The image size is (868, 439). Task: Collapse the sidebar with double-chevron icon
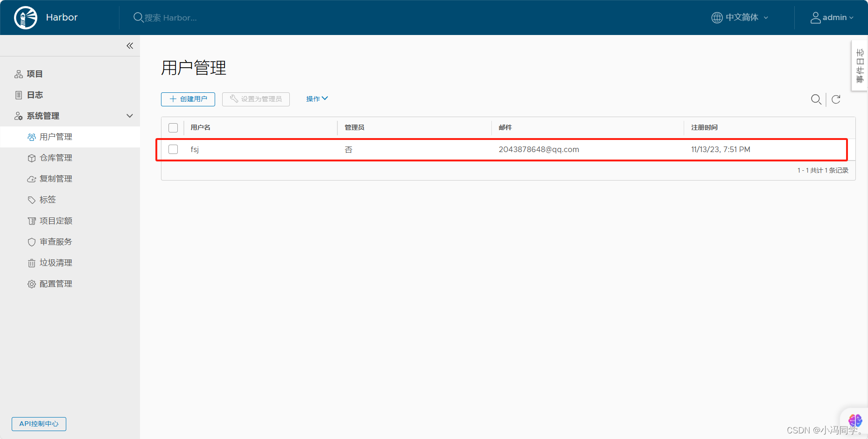[x=130, y=46]
